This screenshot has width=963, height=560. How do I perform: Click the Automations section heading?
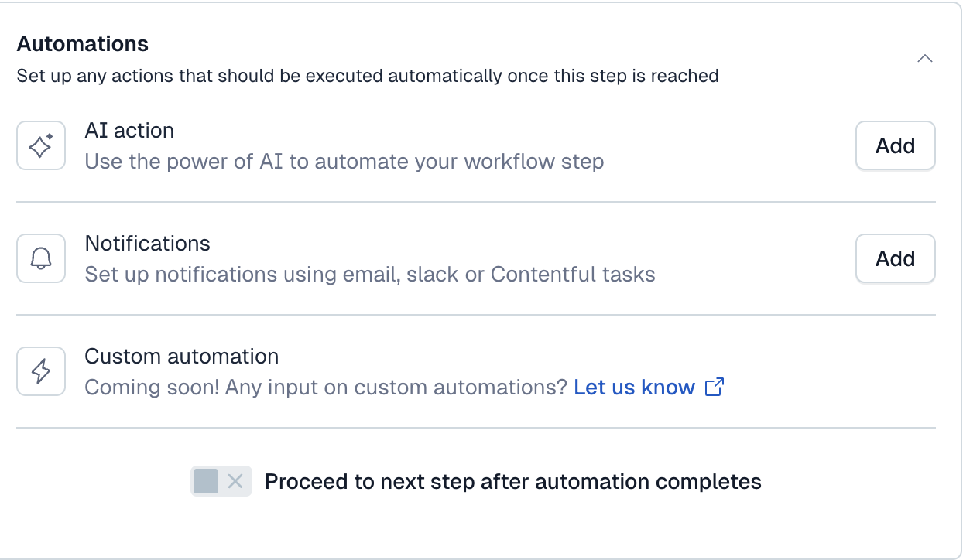83,43
